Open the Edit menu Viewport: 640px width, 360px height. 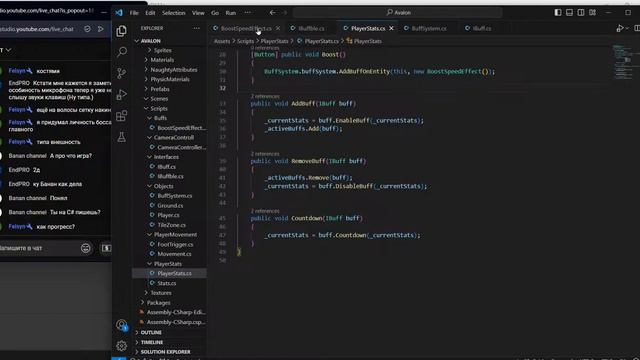tap(150, 13)
